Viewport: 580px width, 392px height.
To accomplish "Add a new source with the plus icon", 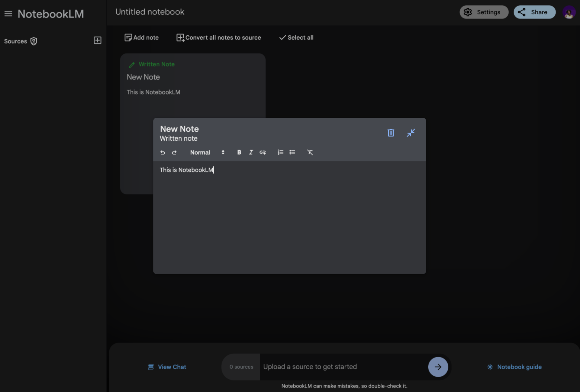I will coord(97,40).
